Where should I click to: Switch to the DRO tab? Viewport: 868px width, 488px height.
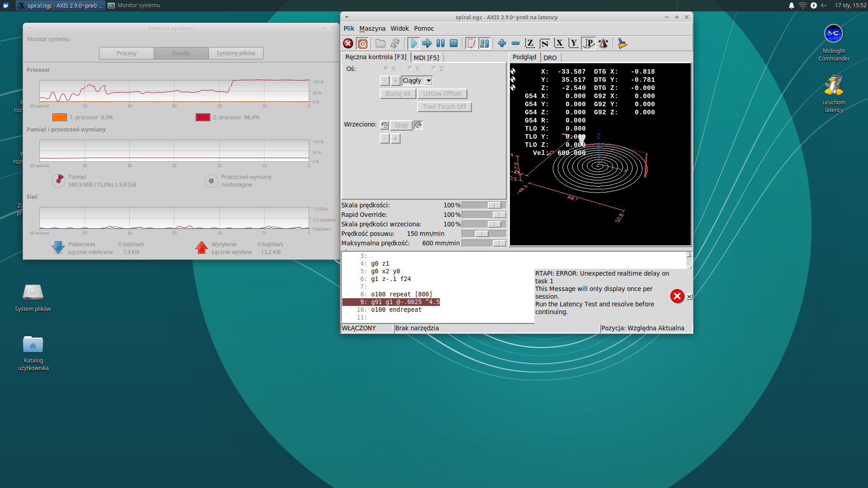[550, 58]
